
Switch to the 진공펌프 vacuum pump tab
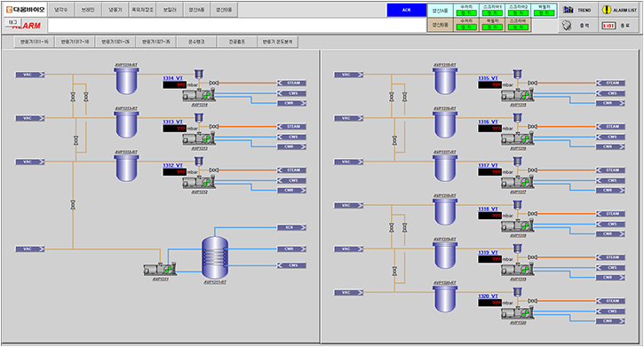point(237,42)
